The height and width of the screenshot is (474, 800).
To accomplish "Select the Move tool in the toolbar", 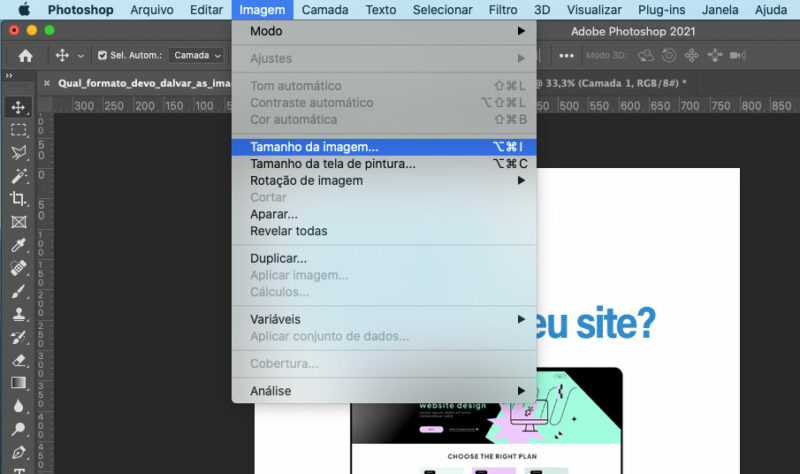I will [18, 107].
